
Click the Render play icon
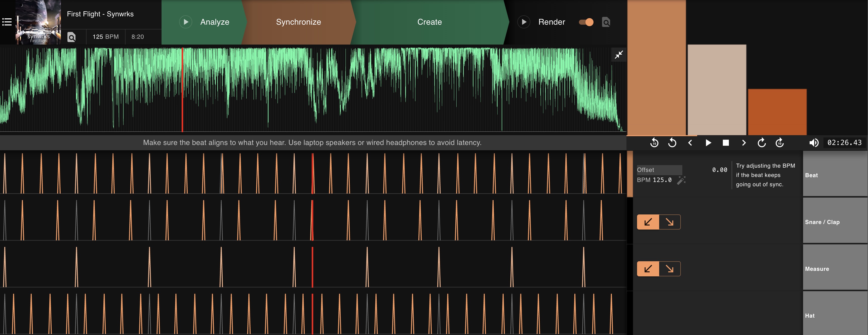[x=524, y=22]
